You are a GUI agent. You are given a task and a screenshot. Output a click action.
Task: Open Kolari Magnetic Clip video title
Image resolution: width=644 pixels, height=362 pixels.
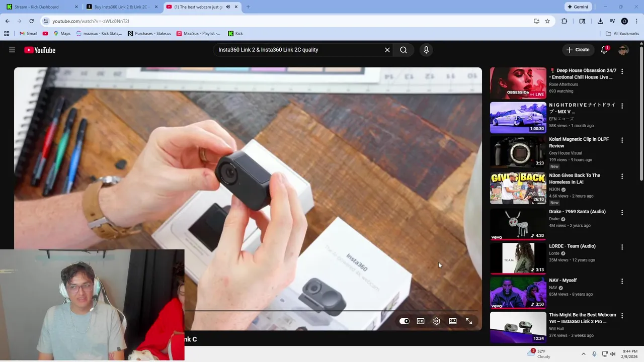579,142
